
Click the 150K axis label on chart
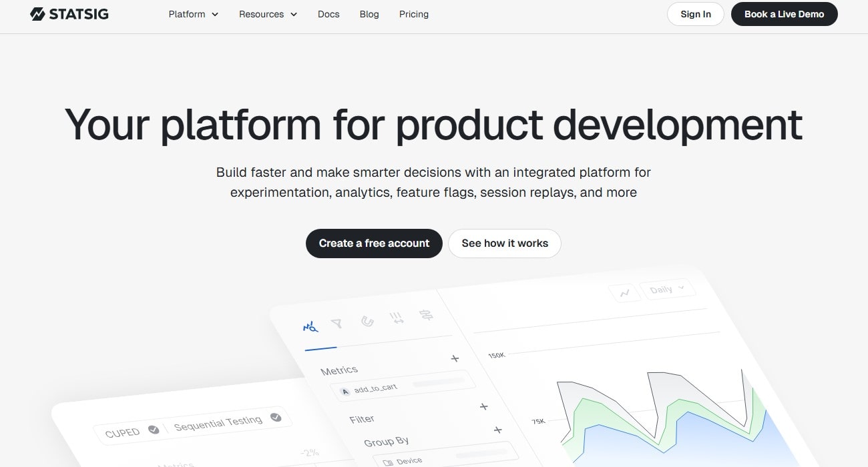click(x=497, y=356)
